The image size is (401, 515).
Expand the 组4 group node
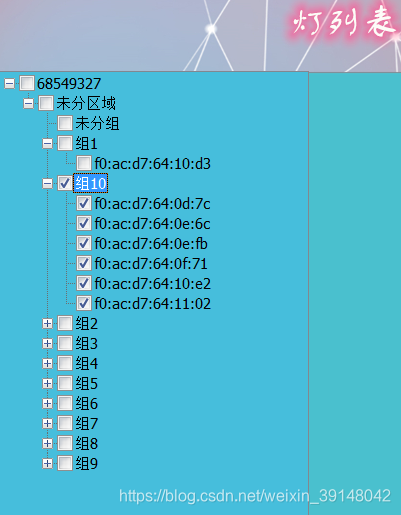point(48,363)
